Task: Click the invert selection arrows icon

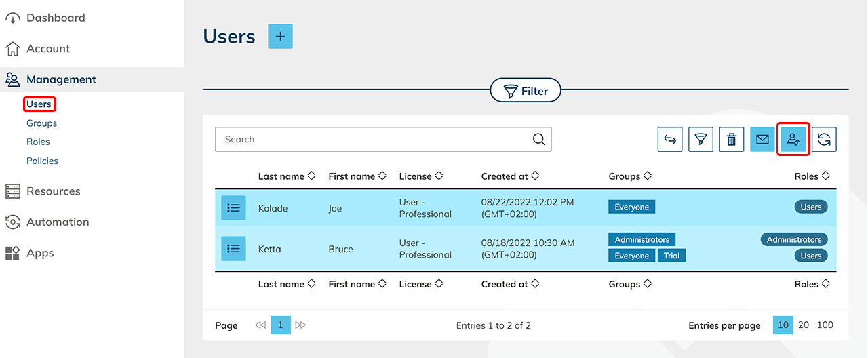Action: coord(670,140)
